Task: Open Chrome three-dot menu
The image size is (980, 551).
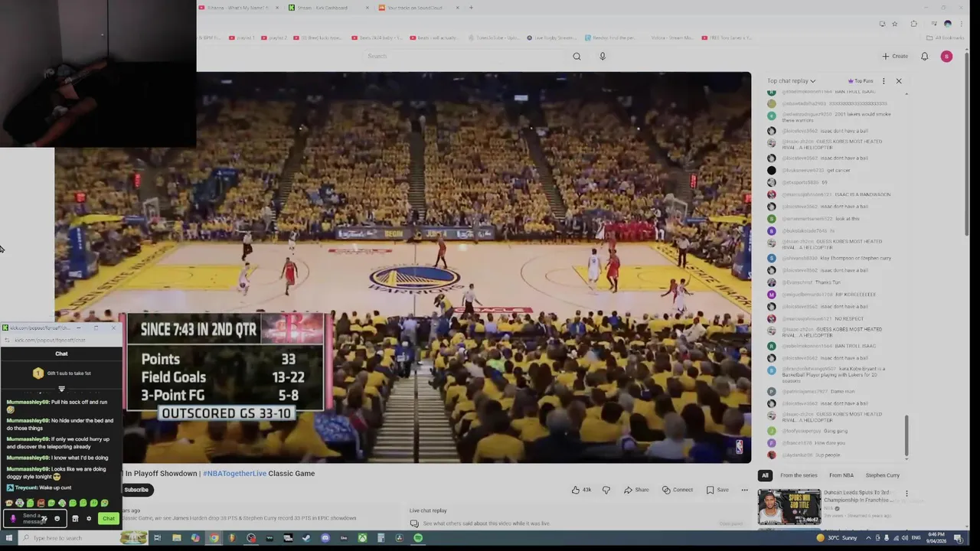Action: tap(962, 24)
